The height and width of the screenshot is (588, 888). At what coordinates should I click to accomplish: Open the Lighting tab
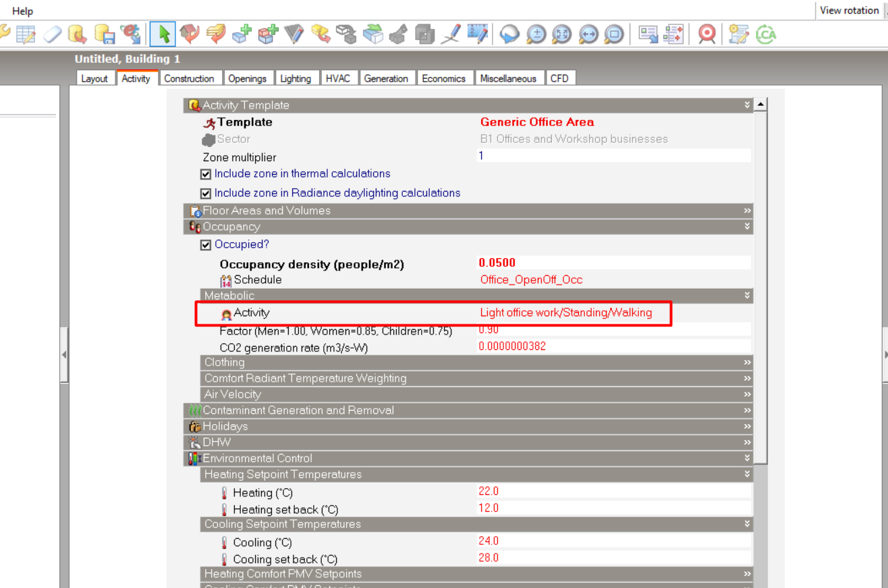(x=296, y=78)
